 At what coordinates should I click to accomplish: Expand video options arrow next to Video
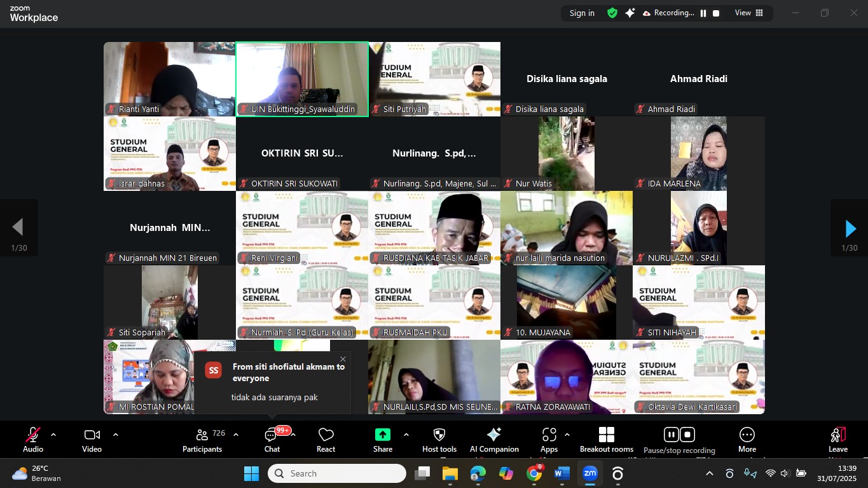116,435
